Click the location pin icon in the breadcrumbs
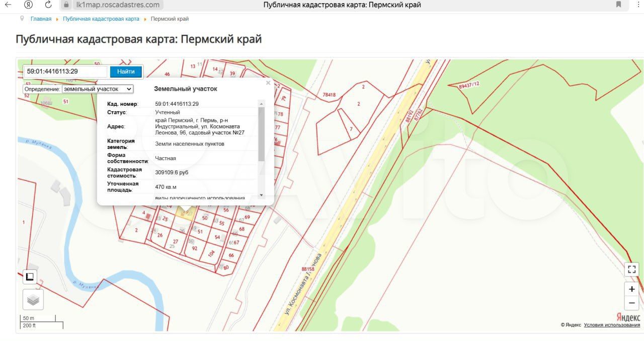The image size is (644, 341). coord(22,19)
